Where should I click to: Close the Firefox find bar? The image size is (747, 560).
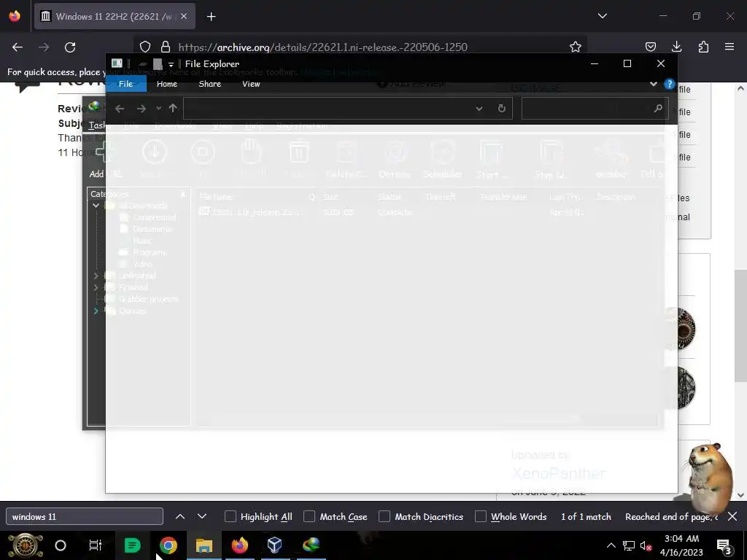pos(732,516)
